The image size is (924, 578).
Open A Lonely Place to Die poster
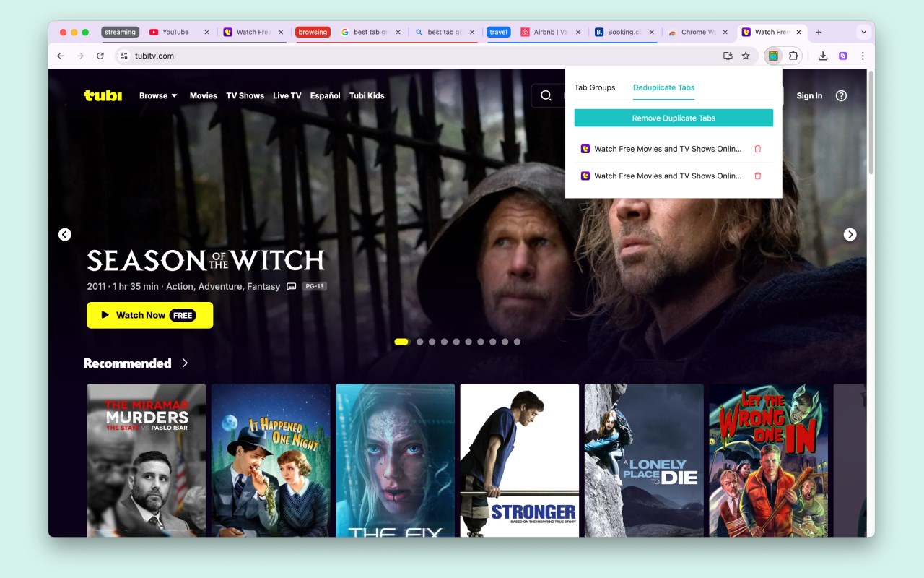pos(644,460)
